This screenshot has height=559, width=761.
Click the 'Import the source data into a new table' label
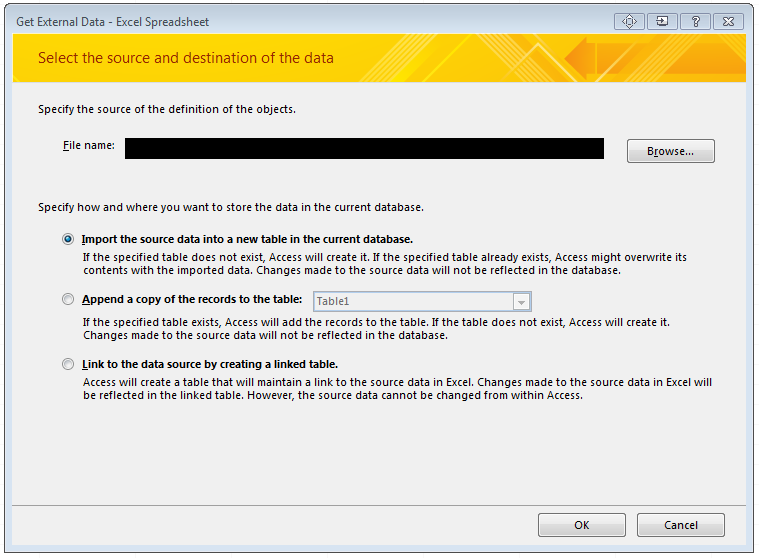tap(247, 239)
